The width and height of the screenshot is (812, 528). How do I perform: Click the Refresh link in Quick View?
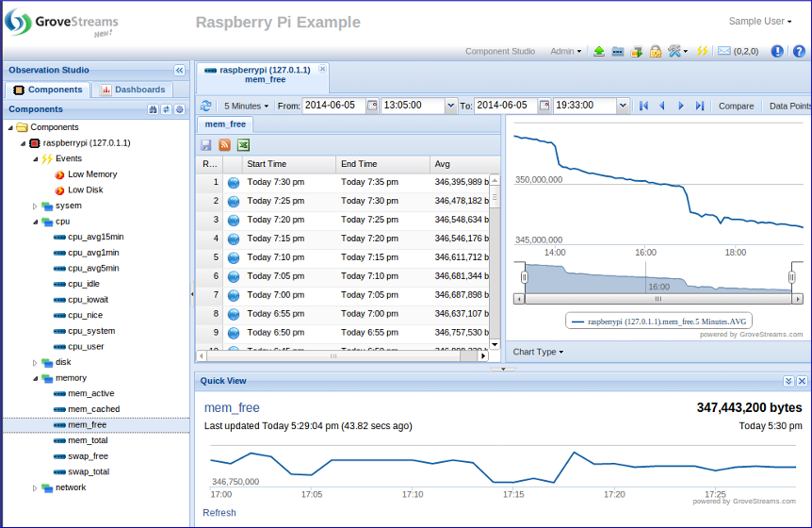pyautogui.click(x=219, y=513)
